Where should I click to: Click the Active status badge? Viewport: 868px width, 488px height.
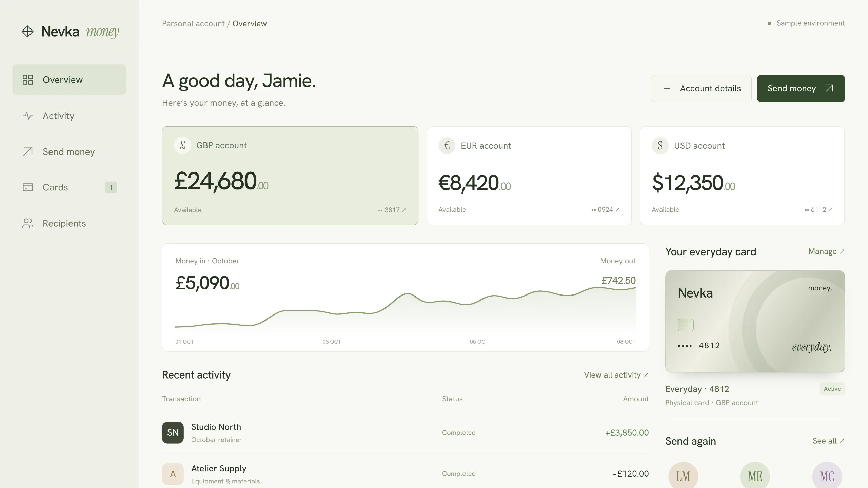(x=832, y=389)
